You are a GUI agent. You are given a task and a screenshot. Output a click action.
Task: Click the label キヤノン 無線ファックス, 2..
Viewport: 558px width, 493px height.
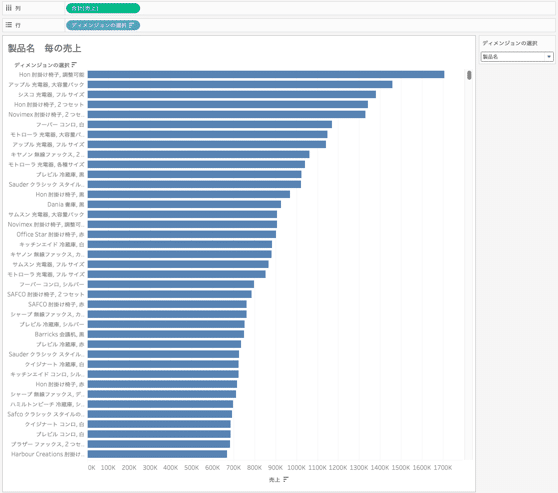(48, 154)
